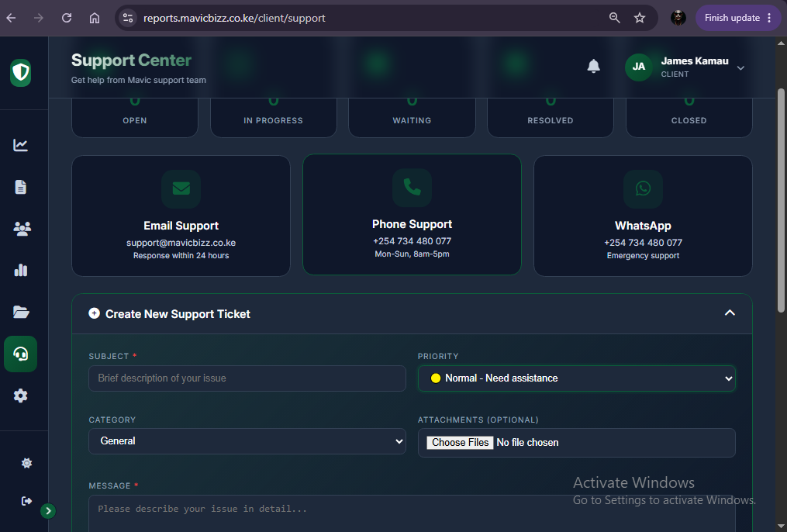Click the WAITING status card

pyautogui.click(x=412, y=117)
